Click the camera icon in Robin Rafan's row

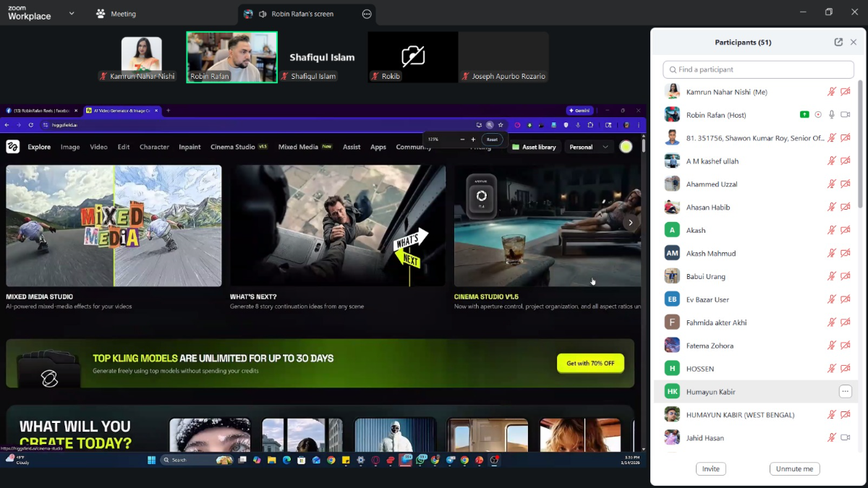coord(845,115)
